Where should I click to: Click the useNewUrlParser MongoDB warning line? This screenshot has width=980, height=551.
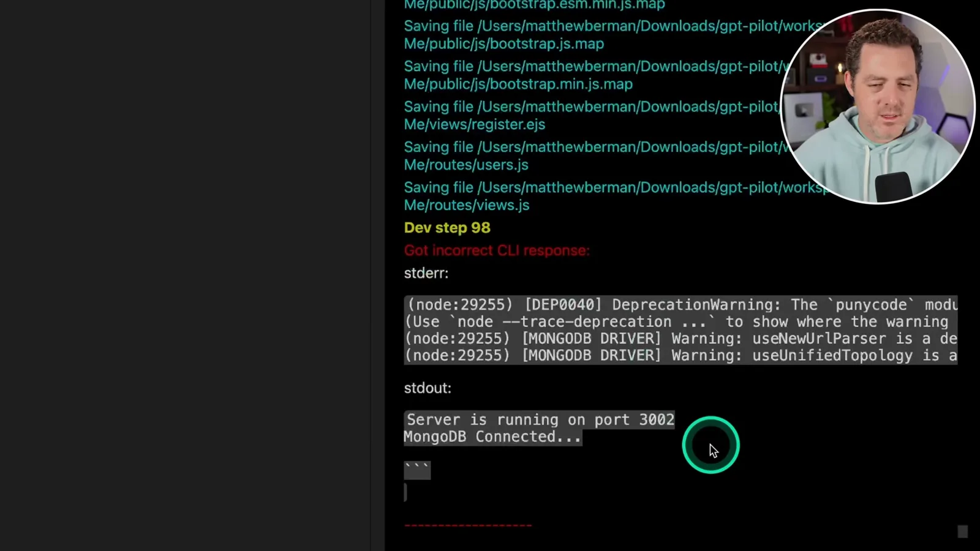(x=680, y=339)
